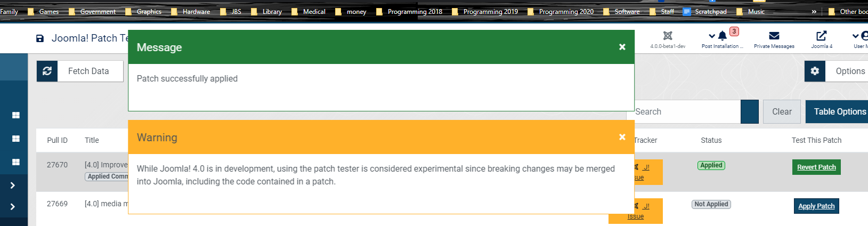Click the save icon beside Joomla! Patch title
This screenshot has height=226, width=868.
coord(40,38)
